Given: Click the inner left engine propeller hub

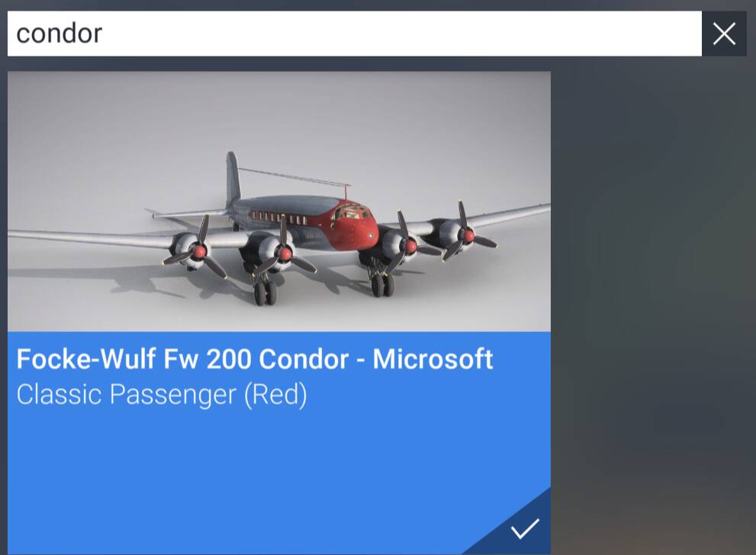Looking at the screenshot, I should point(285,253).
